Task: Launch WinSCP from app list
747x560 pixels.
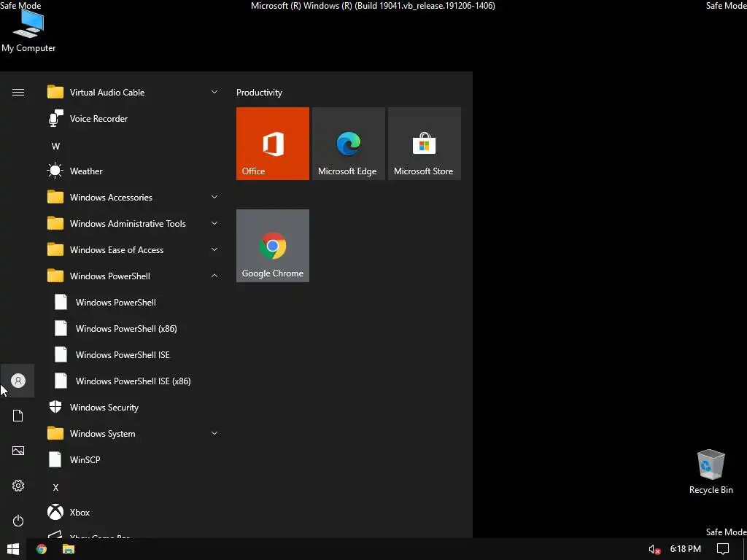Action: tap(133, 460)
